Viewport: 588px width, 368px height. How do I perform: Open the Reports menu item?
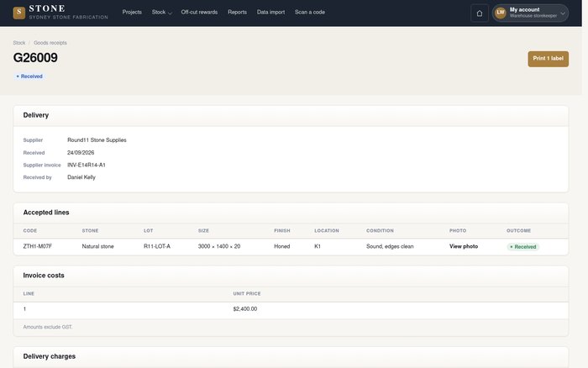click(237, 13)
